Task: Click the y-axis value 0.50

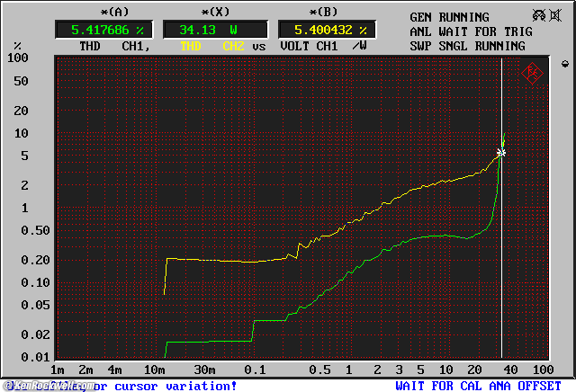Action: [35, 230]
